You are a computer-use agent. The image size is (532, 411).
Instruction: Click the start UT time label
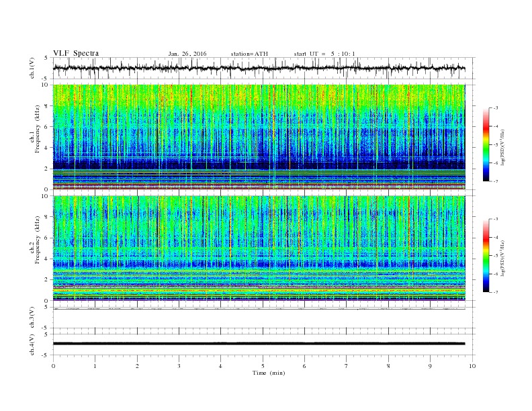pos(324,54)
